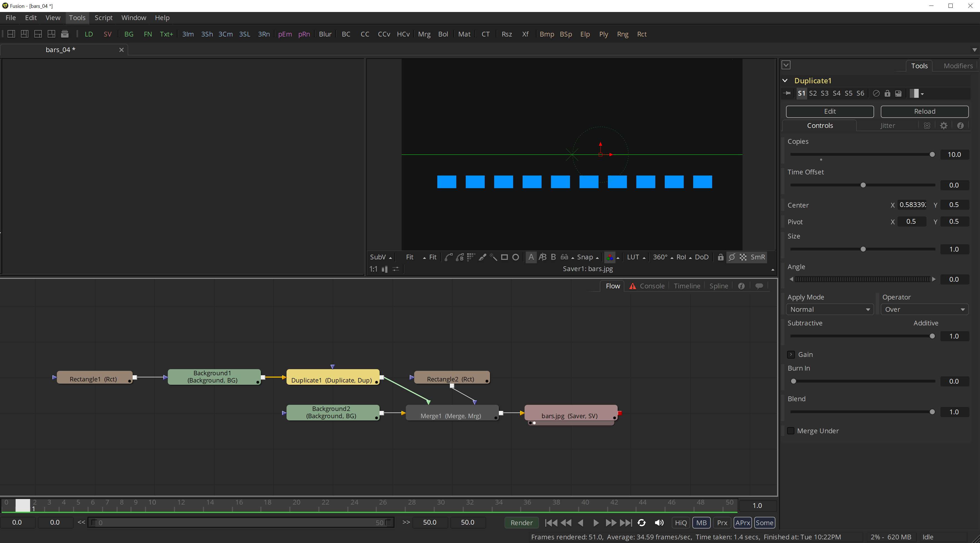Open the LUT dropdown menu

coord(636,257)
